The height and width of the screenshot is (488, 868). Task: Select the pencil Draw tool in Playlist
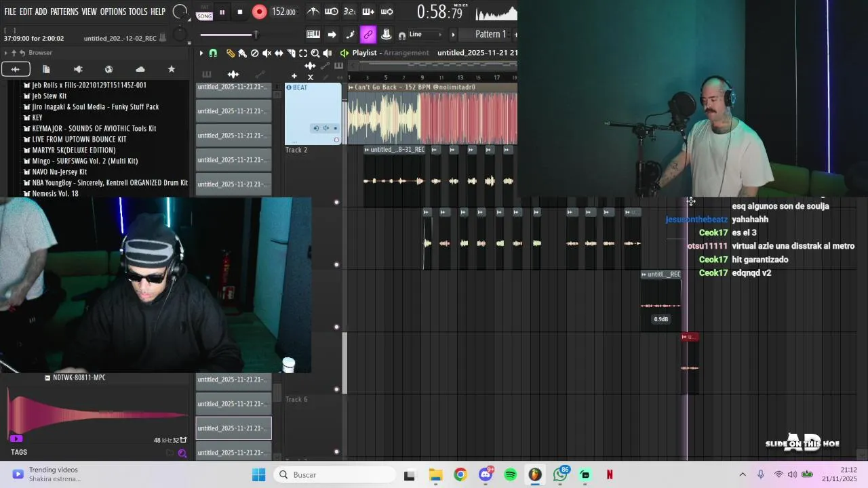coord(231,53)
